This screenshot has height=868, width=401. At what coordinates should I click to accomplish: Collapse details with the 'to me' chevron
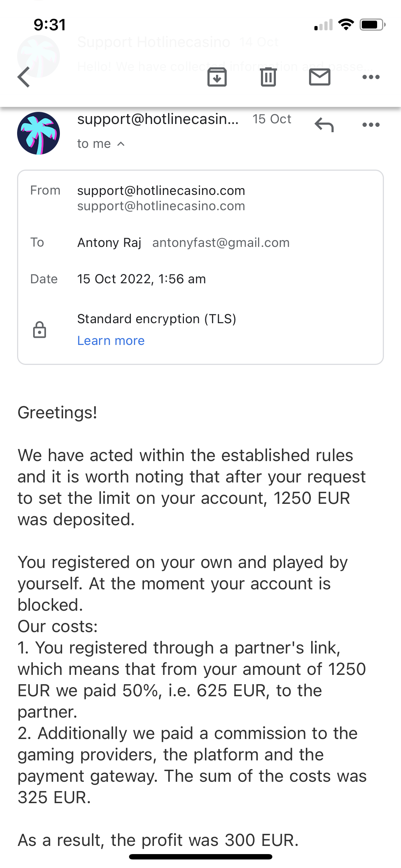121,144
